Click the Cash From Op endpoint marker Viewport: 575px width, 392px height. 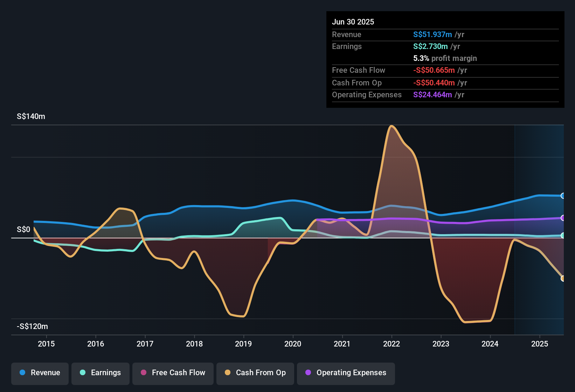[x=563, y=279]
